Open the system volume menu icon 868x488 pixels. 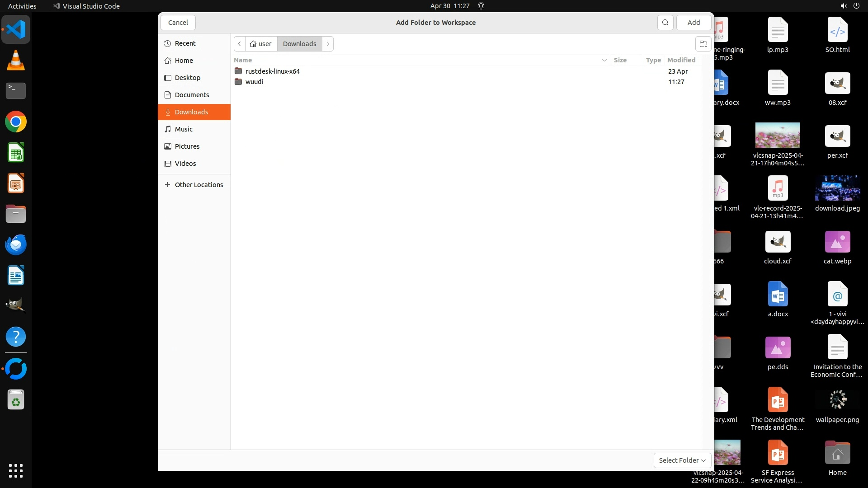pyautogui.click(x=843, y=6)
